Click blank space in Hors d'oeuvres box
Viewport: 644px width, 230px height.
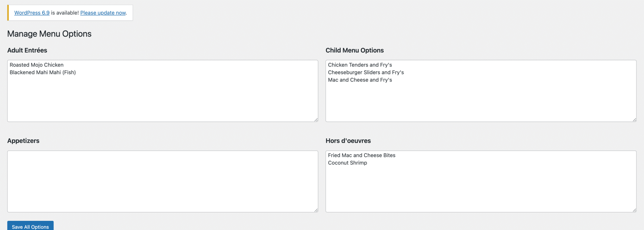coord(481,189)
